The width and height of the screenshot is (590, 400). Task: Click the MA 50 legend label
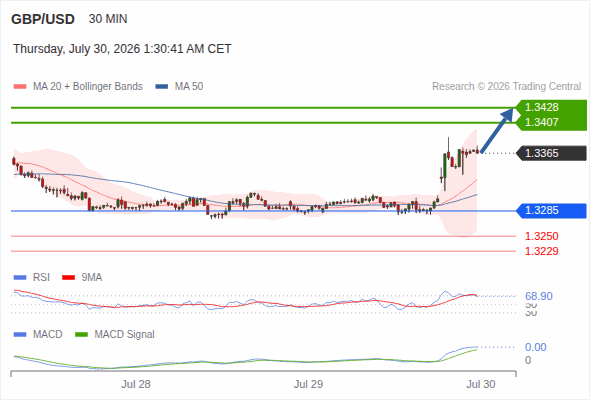coord(189,87)
